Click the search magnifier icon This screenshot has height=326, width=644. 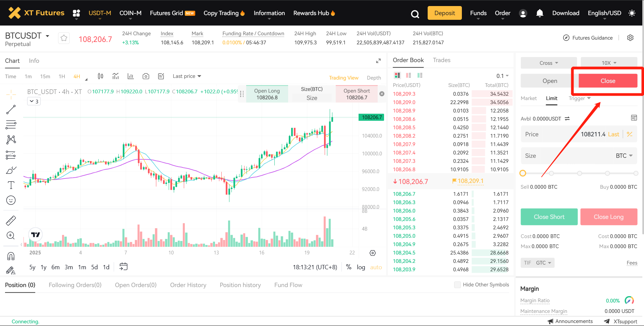(415, 14)
